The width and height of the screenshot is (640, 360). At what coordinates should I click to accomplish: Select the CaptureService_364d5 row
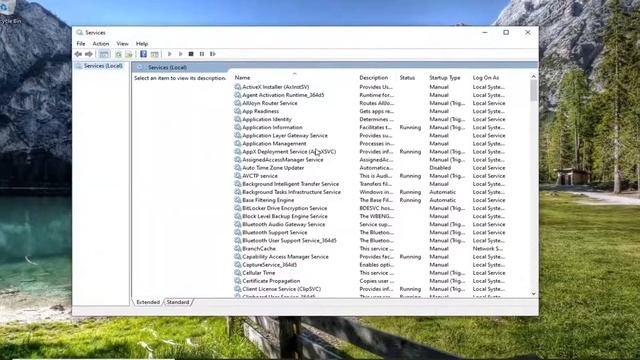coord(269,264)
